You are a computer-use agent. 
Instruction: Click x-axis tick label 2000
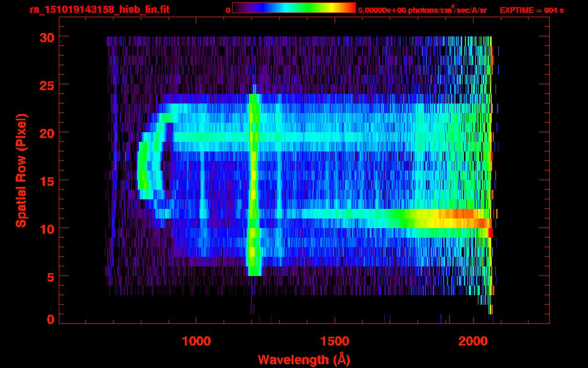click(x=473, y=342)
